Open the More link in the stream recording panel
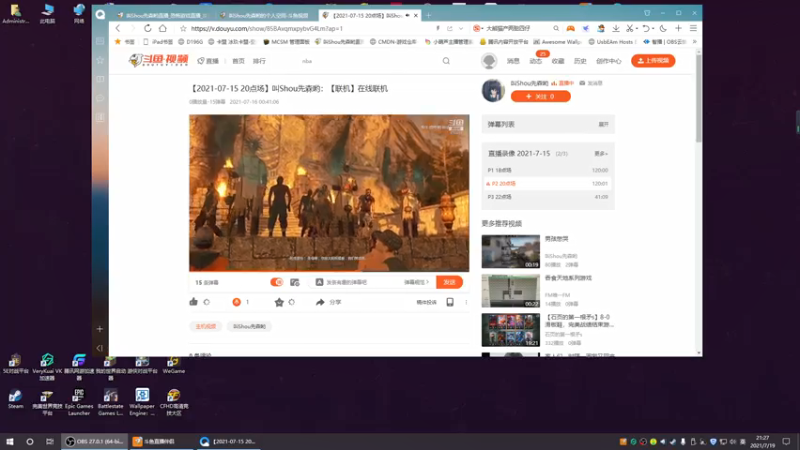The width and height of the screenshot is (800, 450). 601,154
